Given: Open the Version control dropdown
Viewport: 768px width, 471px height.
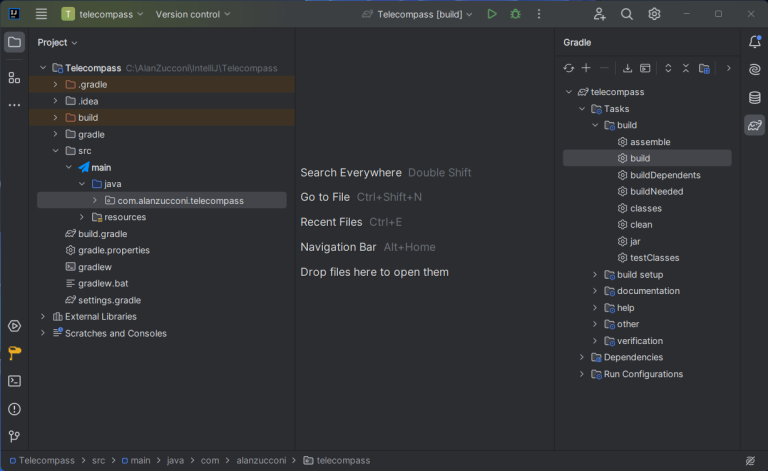Looking at the screenshot, I should pos(192,14).
